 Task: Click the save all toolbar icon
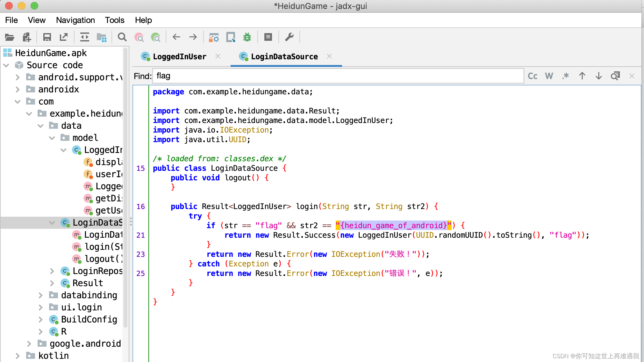pos(47,37)
